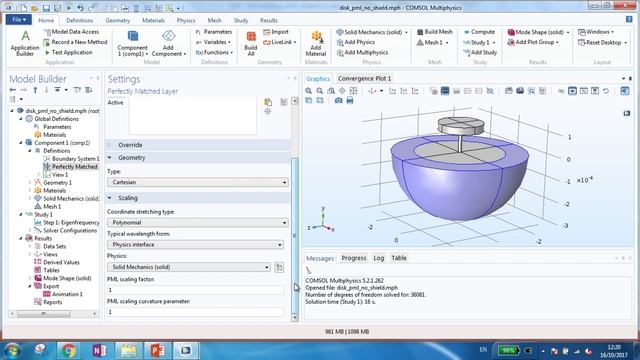Click Parameters in Definitions group
The height and width of the screenshot is (360, 640).
point(213,32)
